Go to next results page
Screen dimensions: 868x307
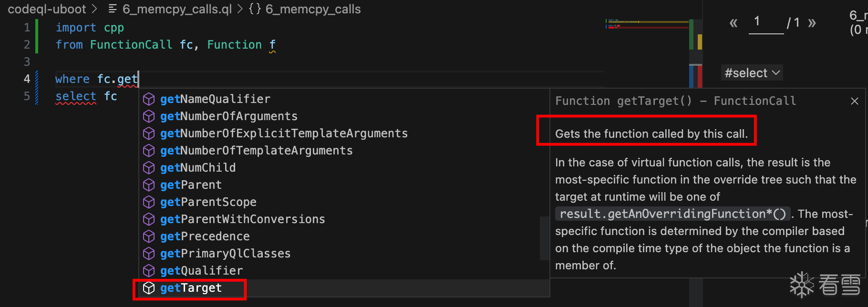pyautogui.click(x=812, y=23)
